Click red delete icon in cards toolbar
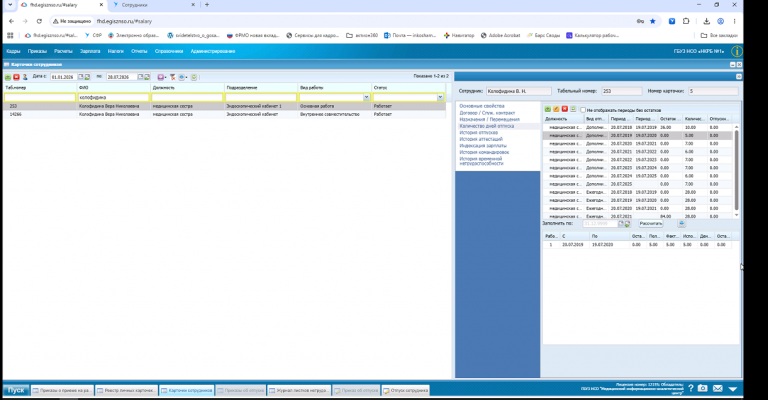This screenshot has height=400, width=768. [x=16, y=77]
